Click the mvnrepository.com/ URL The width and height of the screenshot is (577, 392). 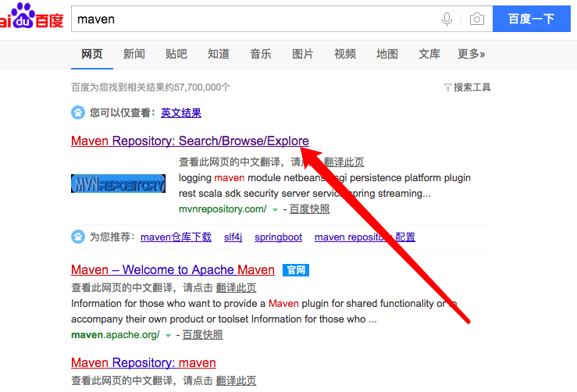click(x=223, y=209)
